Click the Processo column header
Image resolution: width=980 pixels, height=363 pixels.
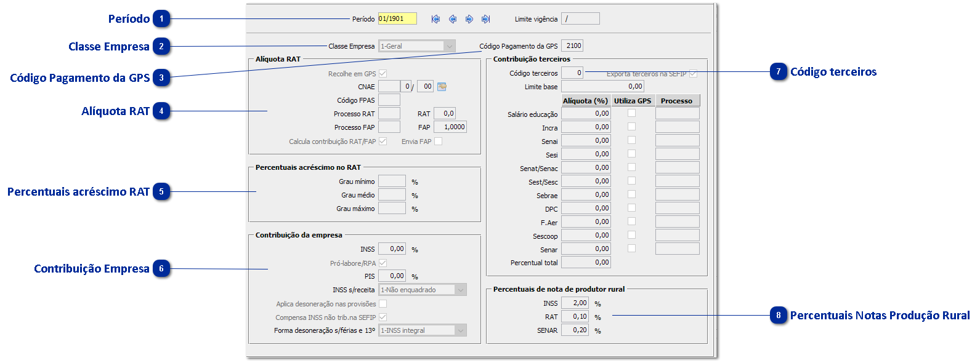676,101
